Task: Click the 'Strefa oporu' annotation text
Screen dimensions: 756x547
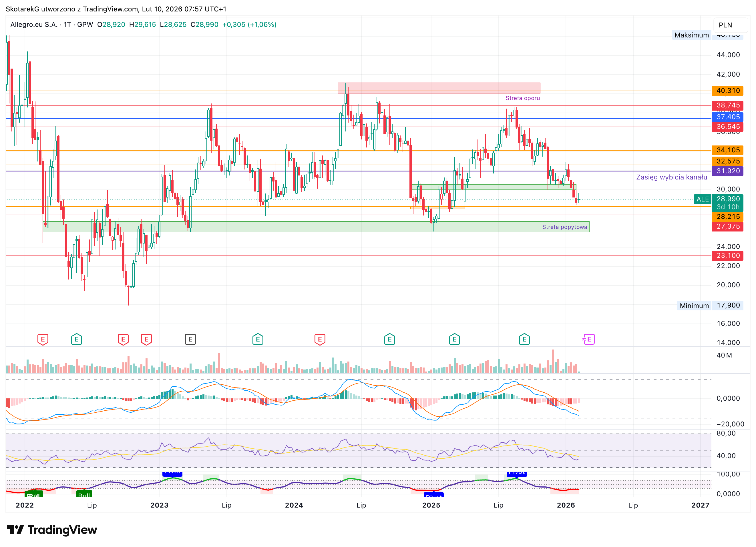Action: pyautogui.click(x=522, y=98)
